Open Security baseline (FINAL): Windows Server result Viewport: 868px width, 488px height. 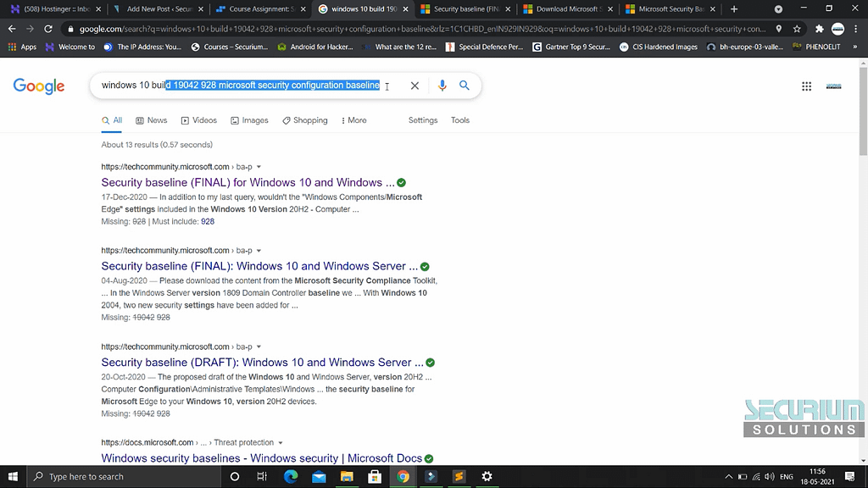point(259,266)
